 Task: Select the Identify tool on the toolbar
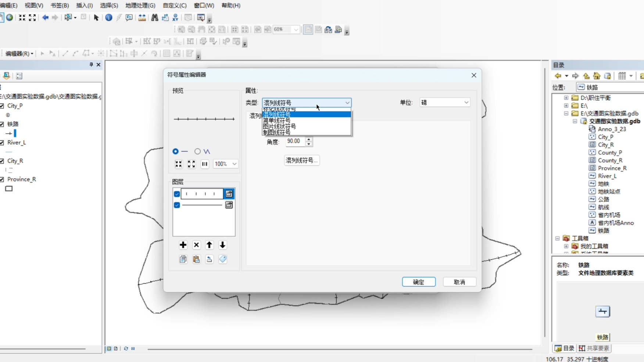pos(108,18)
